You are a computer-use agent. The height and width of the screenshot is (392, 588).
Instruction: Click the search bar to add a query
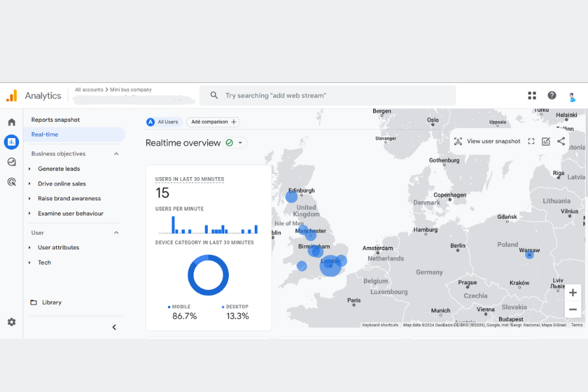pos(327,95)
